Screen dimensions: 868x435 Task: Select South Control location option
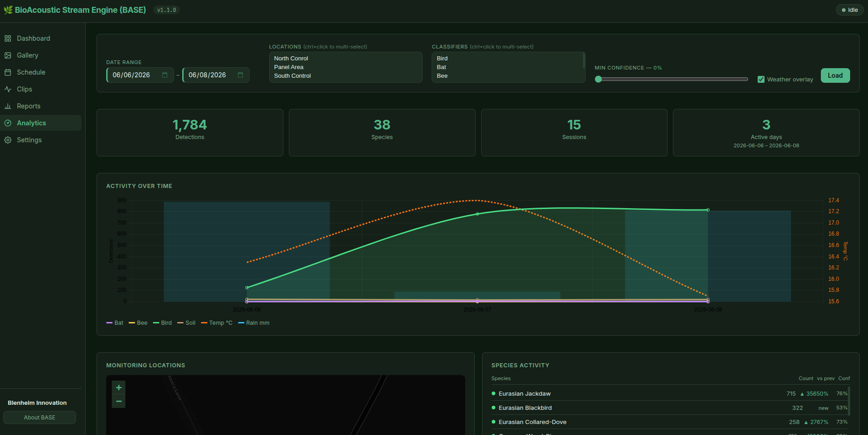coord(346,76)
